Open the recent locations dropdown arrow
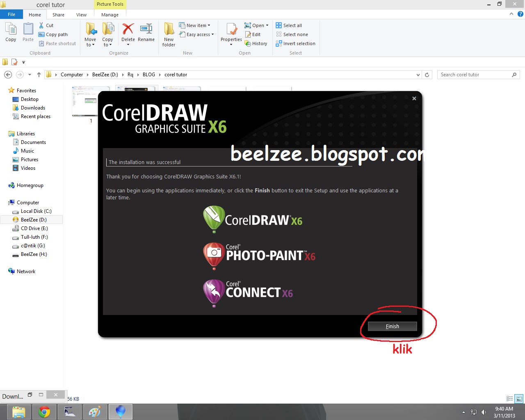525x420 pixels. (x=30, y=75)
